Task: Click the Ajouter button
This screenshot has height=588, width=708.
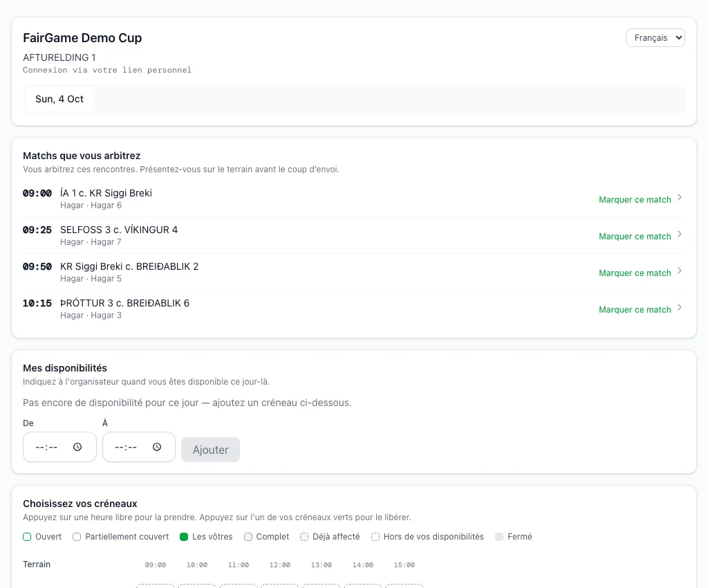Action: 210,450
